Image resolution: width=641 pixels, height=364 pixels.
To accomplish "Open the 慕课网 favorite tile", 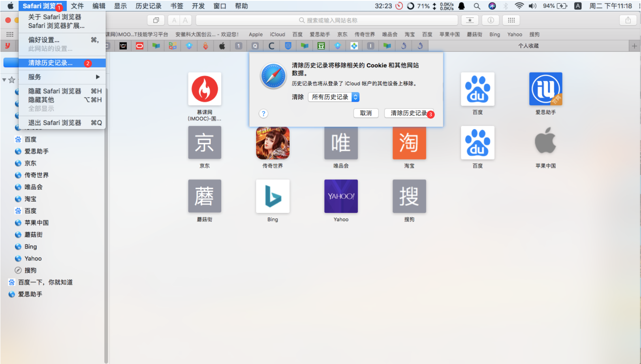I will tap(205, 89).
